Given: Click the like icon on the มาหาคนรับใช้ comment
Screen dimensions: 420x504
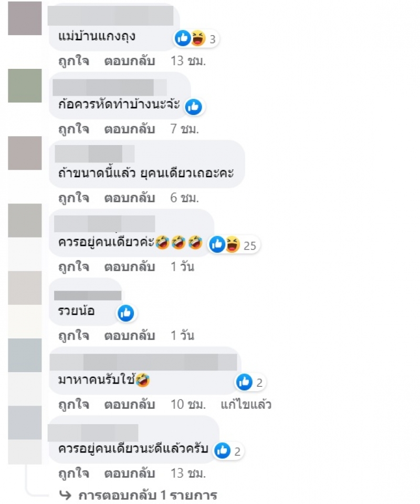Looking at the screenshot, I should coord(244,382).
